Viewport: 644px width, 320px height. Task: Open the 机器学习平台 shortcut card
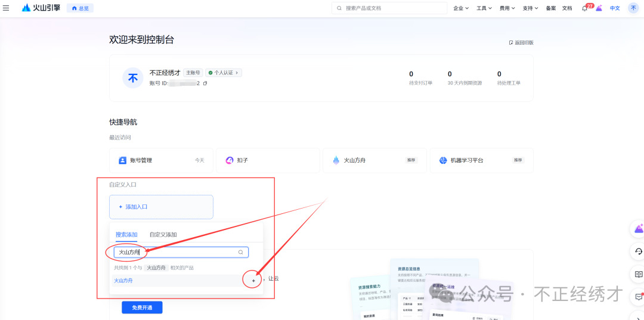point(481,160)
